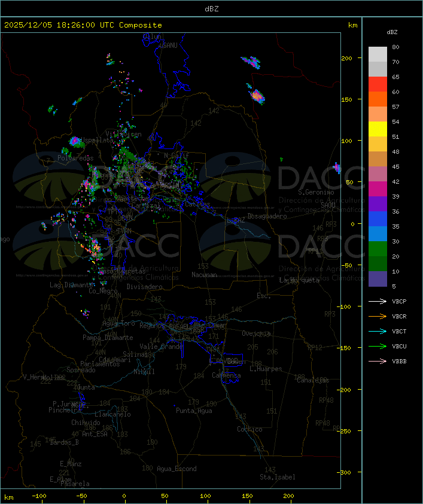Image resolution: width=423 pixels, height=504 pixels.
Task: Click the Desaguadero place label
Action: pyautogui.click(x=267, y=216)
